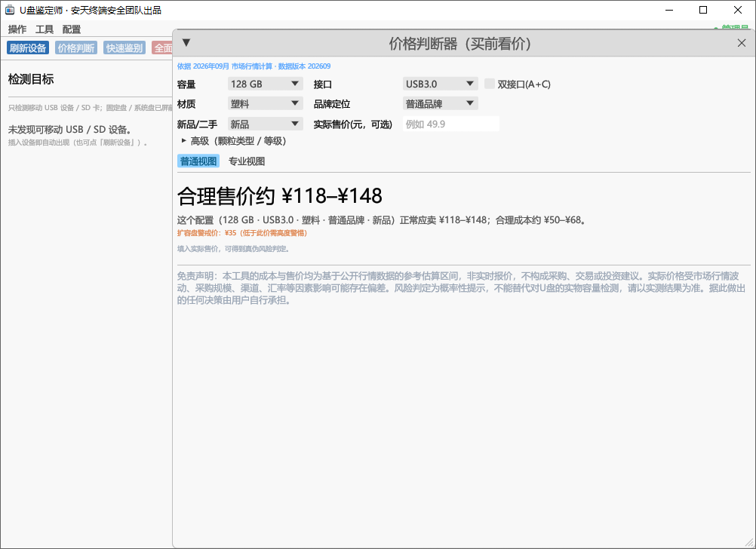Click the 实际售价 input field
Image resolution: width=756 pixels, height=549 pixels.
450,124
